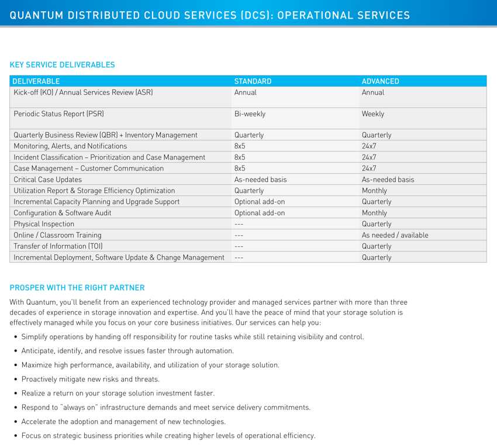
Task: Click the DELIVERABLE column header
Action: pyautogui.click(x=36, y=81)
